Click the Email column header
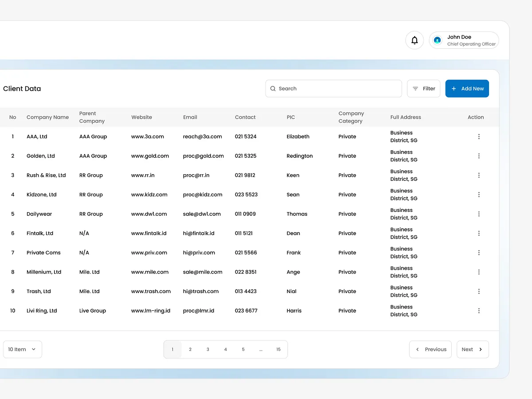 190,117
